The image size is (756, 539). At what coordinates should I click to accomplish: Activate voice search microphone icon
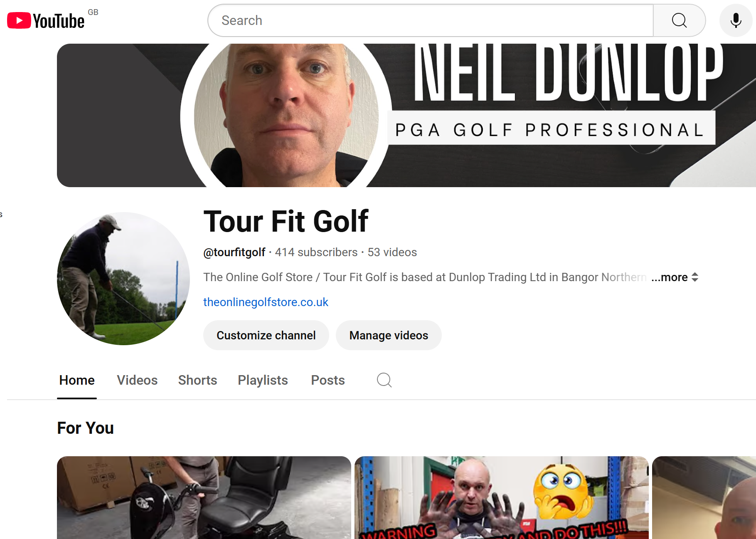[736, 20]
